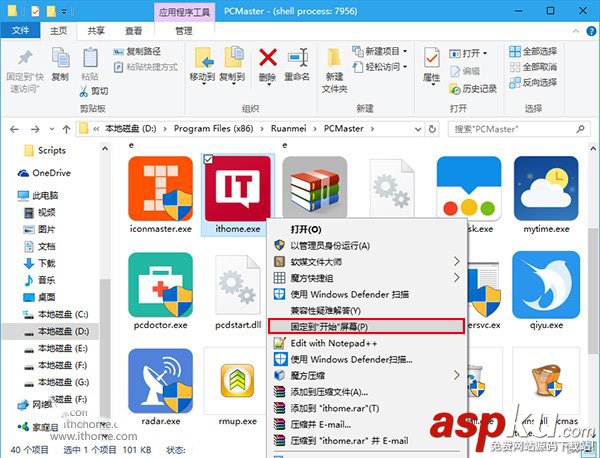This screenshot has width=600, height=458.
Task: Select Local Disk (G:) in sidebar
Action: (56, 382)
